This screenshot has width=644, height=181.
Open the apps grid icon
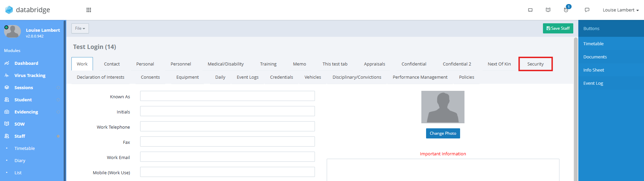click(x=89, y=10)
